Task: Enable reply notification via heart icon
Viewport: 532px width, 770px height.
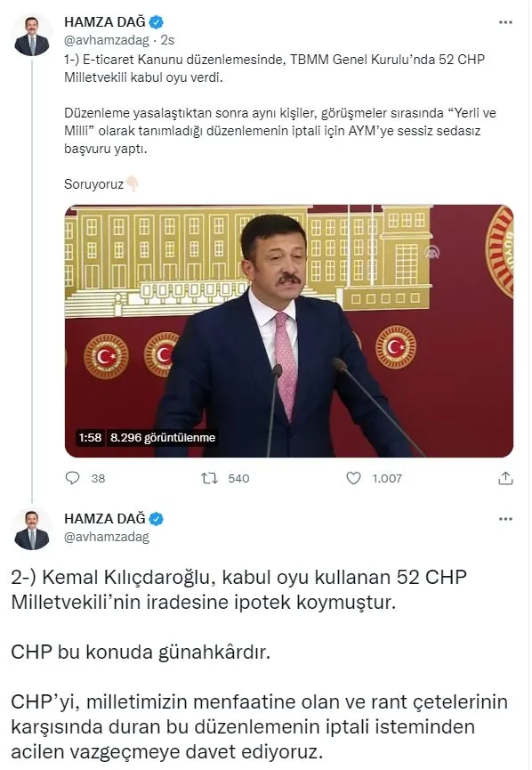Action: (x=354, y=479)
